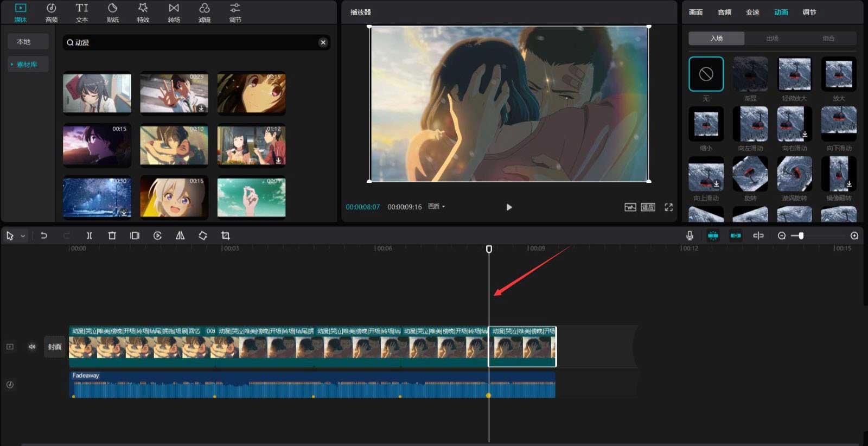
Task: Toggle auto snapping in the timeline
Action: point(736,235)
